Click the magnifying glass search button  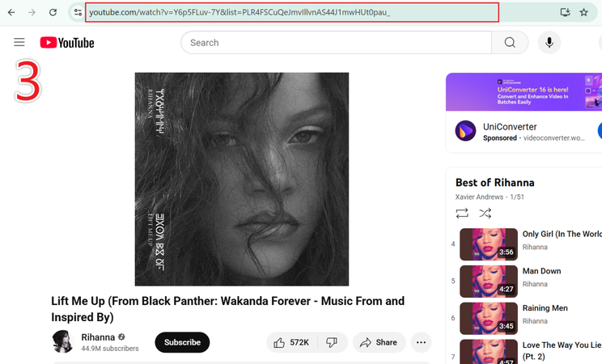pyautogui.click(x=510, y=43)
